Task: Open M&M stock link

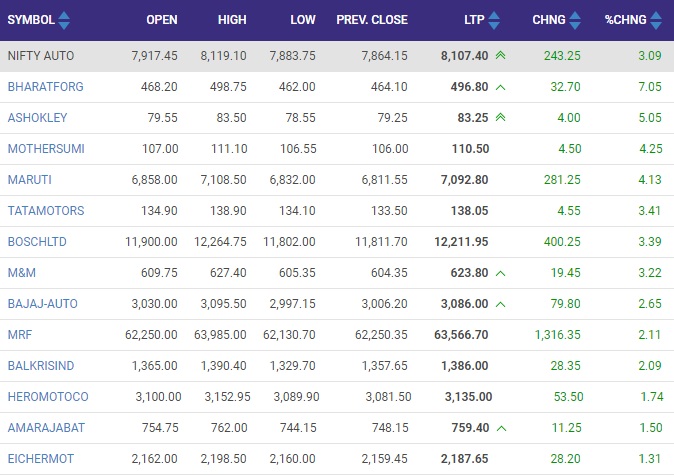Action: pyautogui.click(x=21, y=273)
